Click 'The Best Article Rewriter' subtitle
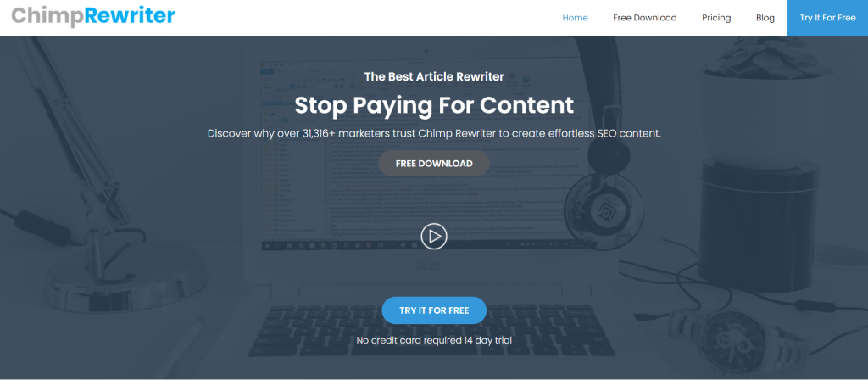This screenshot has width=868, height=380. point(434,76)
